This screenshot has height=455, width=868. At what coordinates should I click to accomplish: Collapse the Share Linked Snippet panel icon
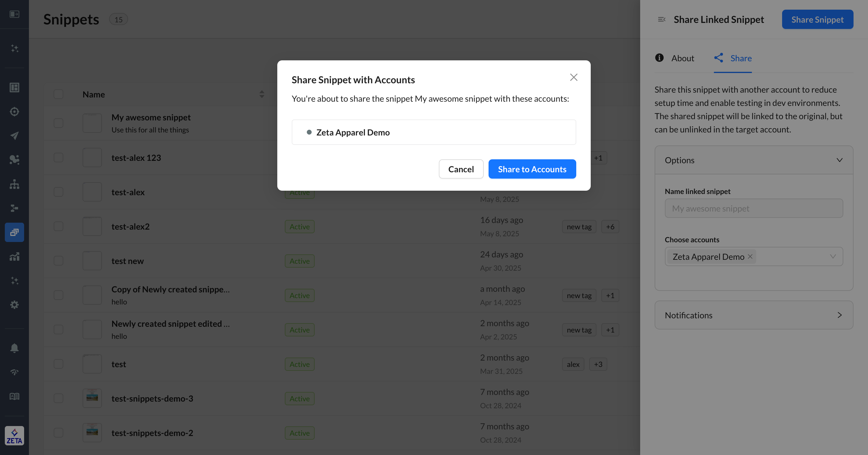click(x=662, y=20)
